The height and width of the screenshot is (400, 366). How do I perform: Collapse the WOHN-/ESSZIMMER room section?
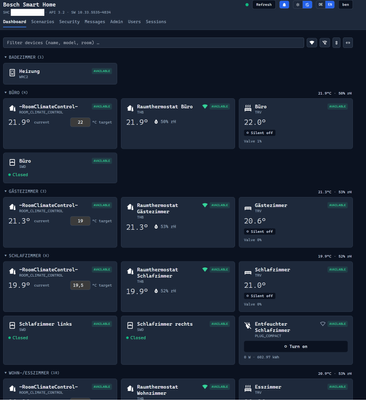pyautogui.click(x=32, y=373)
